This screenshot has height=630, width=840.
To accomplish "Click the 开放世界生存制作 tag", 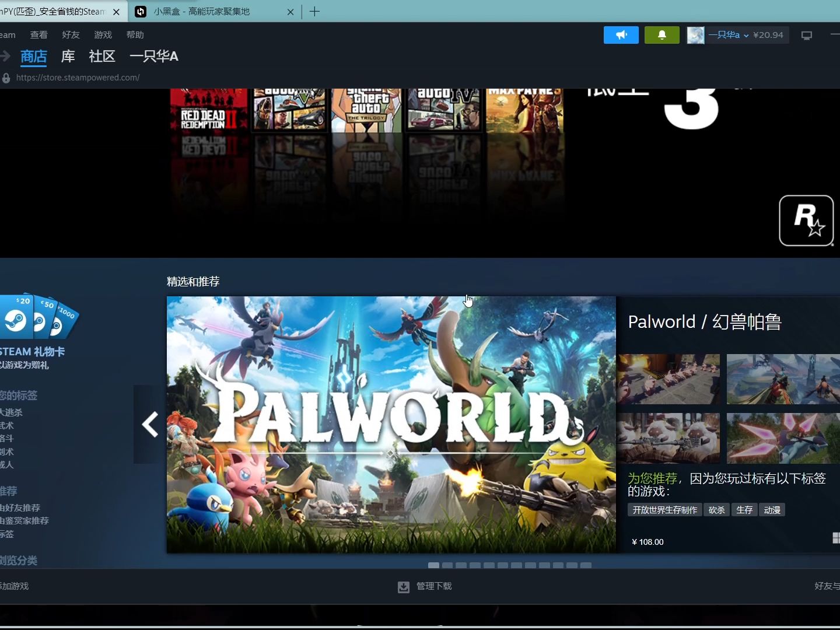I will [x=665, y=510].
